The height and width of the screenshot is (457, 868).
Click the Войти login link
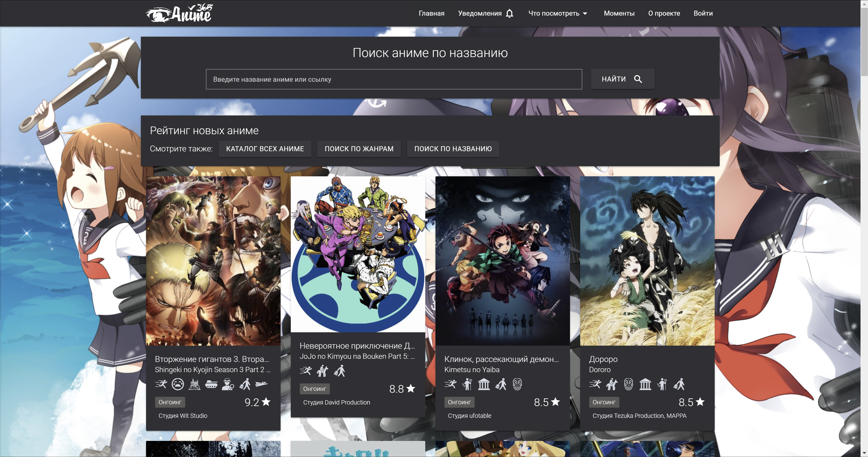coord(703,14)
